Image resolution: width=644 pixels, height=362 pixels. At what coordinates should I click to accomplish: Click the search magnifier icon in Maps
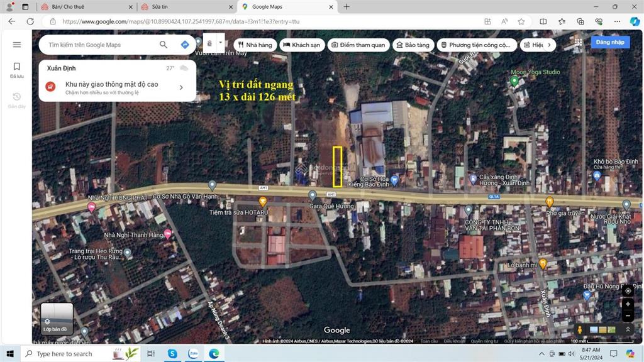(164, 45)
